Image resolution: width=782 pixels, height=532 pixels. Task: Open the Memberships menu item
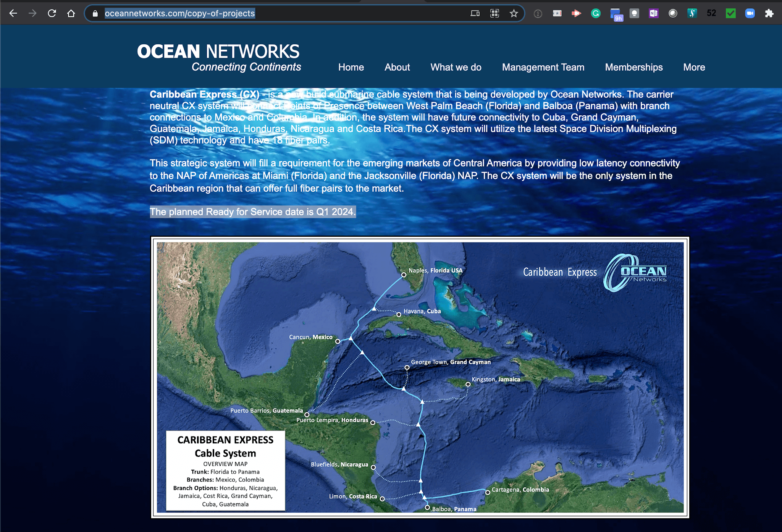[x=633, y=67]
